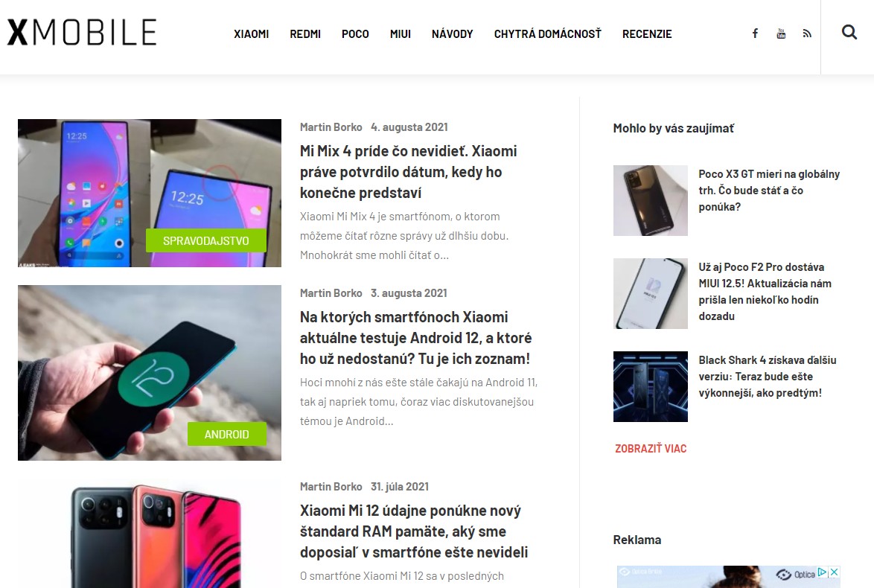
Task: Open the search magnifier icon
Action: [x=849, y=32]
